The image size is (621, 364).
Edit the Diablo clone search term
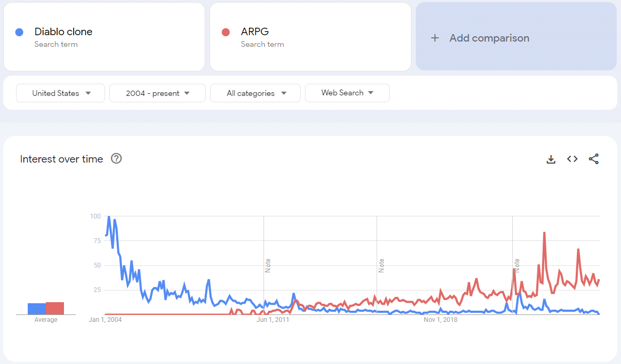pos(104,37)
